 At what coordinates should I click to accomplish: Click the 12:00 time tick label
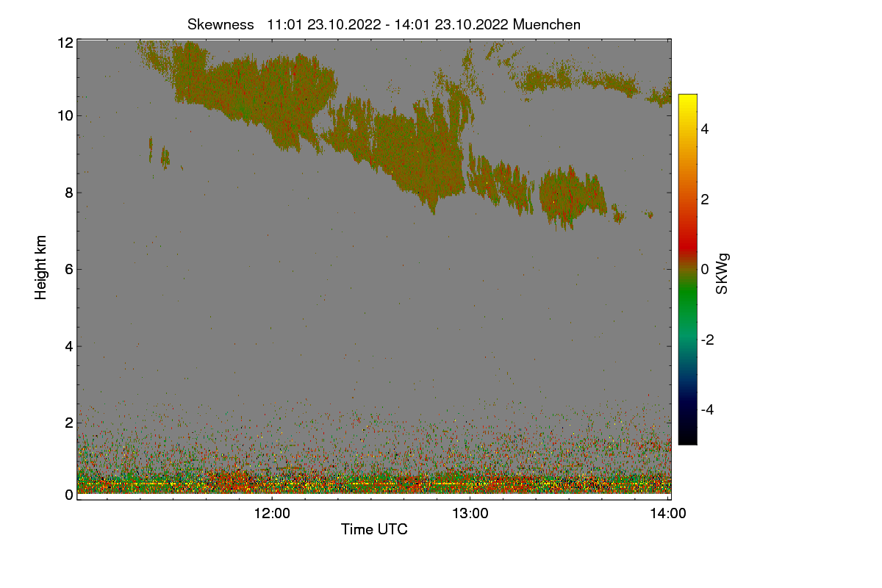pos(272,514)
